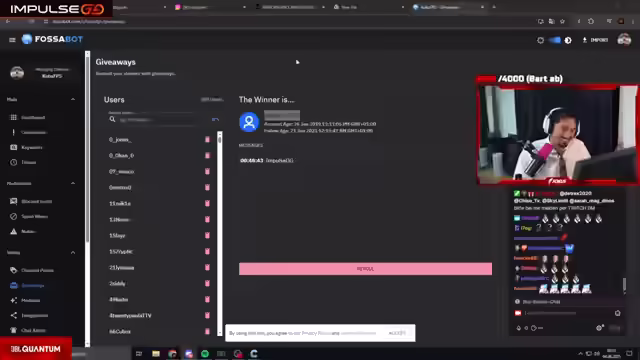This screenshot has height=360, width=640.
Task: Click the Giveaways sidebar icon
Action: [x=13, y=285]
